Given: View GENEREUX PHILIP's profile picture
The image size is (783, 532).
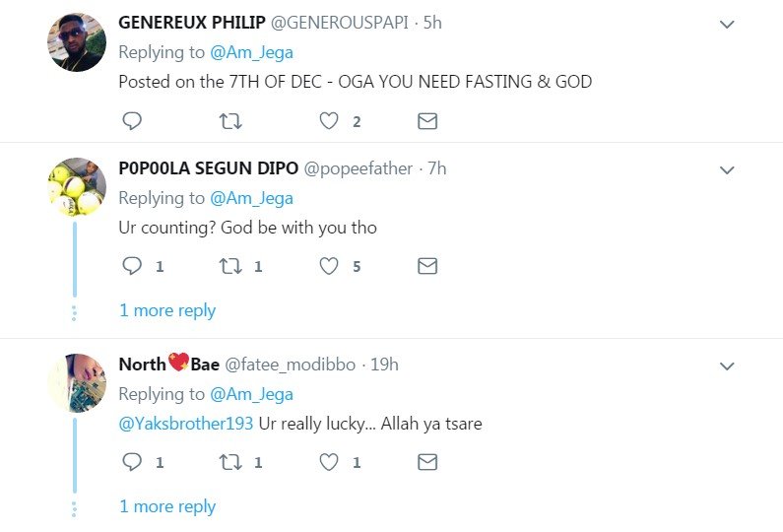Looking at the screenshot, I should pyautogui.click(x=77, y=42).
